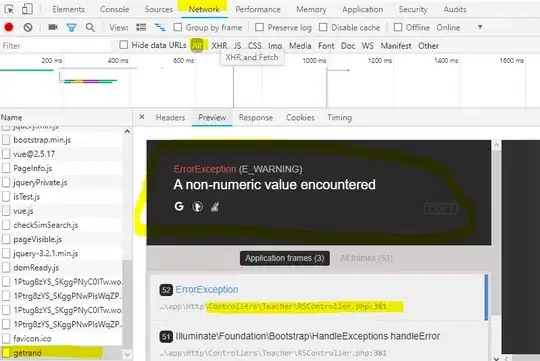Open search with the magnifier icon

90,28
